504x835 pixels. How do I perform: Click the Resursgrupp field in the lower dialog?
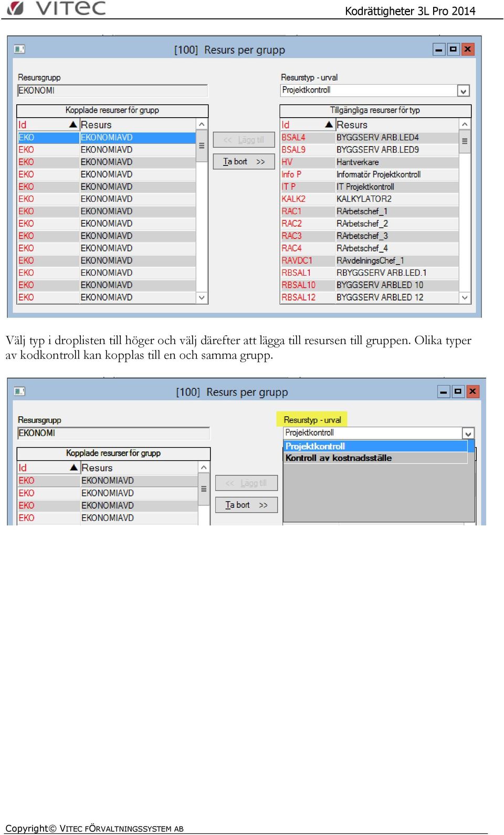point(113,433)
